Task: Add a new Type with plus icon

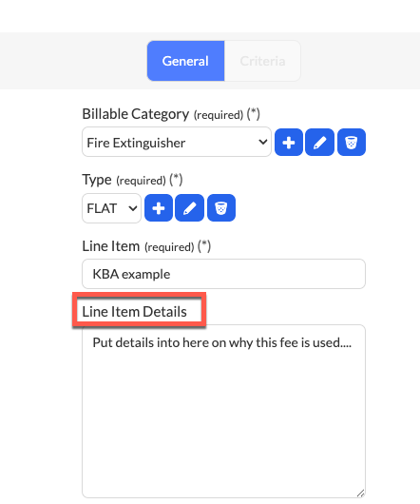Action: tap(159, 208)
